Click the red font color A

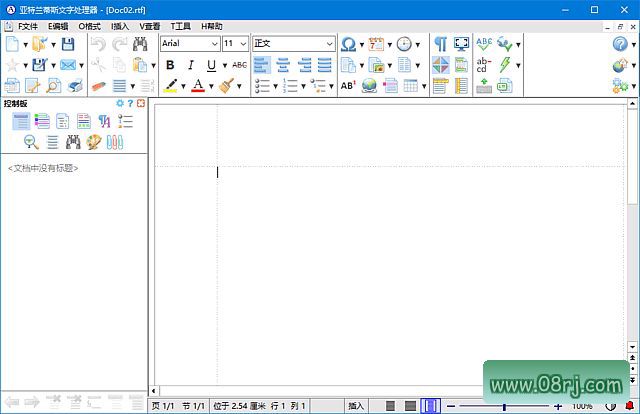[x=198, y=86]
